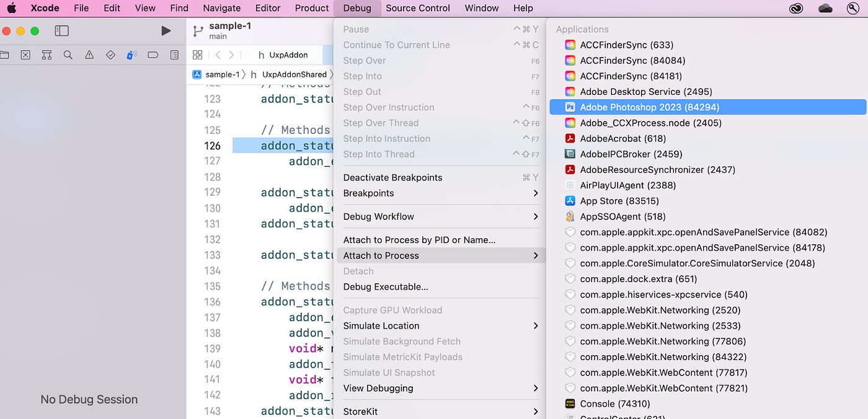Select com.apple.hiservices-xpcservice (540)
This screenshot has width=868, height=419.
click(707, 294)
